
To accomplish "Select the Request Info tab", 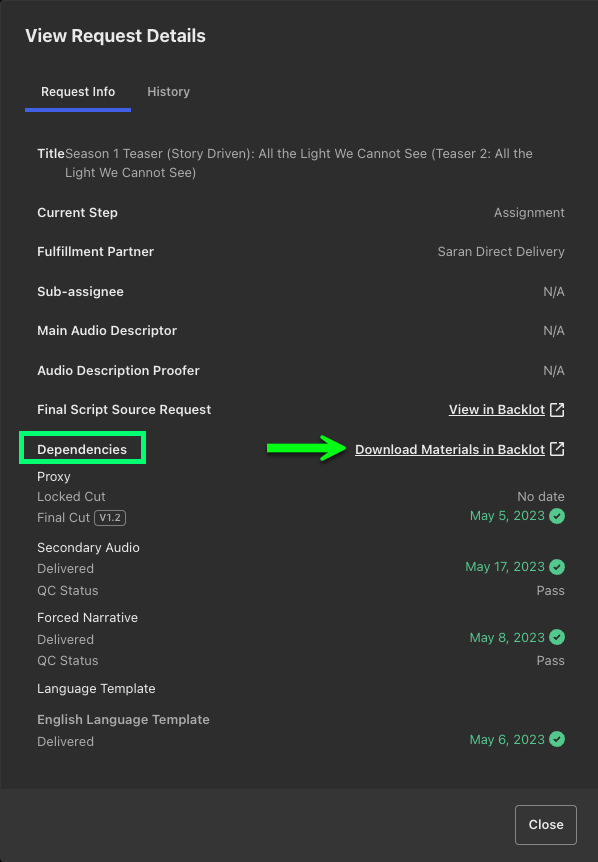I will [x=78, y=92].
